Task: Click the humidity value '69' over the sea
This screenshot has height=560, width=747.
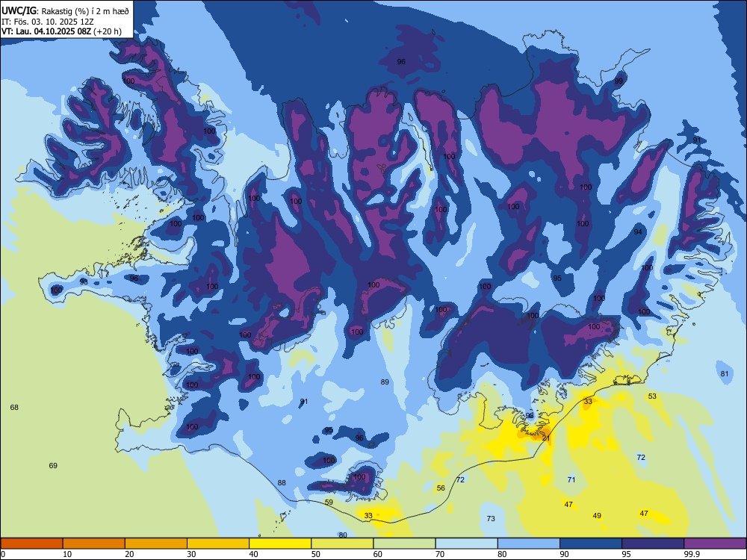Action: [53, 465]
